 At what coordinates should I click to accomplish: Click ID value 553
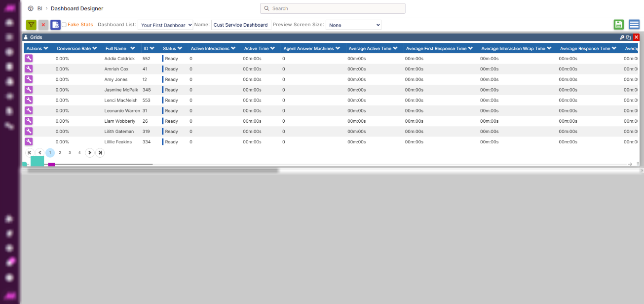click(x=147, y=100)
